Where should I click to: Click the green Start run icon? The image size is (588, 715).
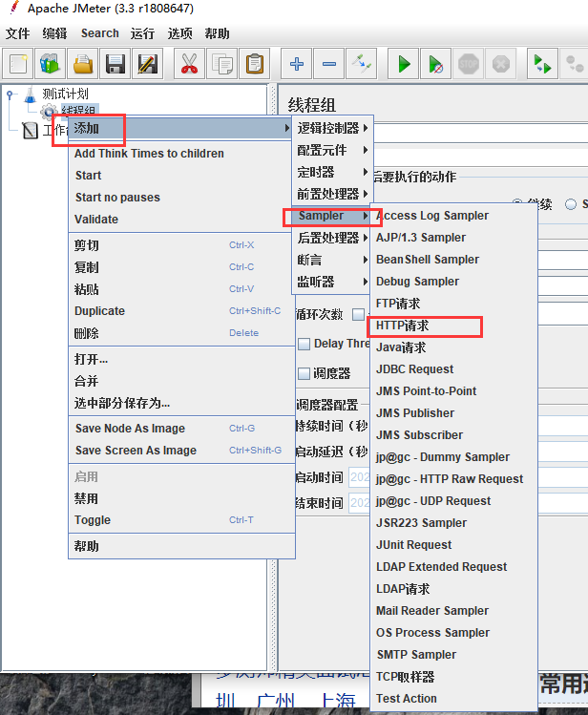pos(404,64)
